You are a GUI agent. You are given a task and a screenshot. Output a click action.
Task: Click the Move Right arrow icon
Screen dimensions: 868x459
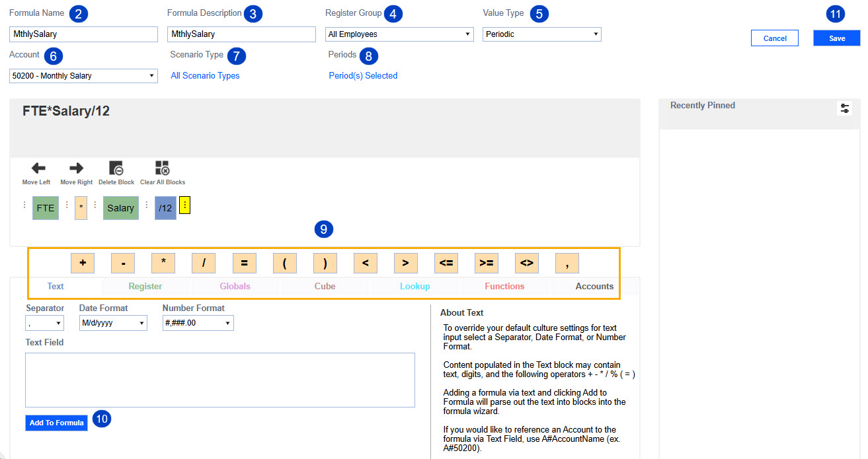click(76, 168)
